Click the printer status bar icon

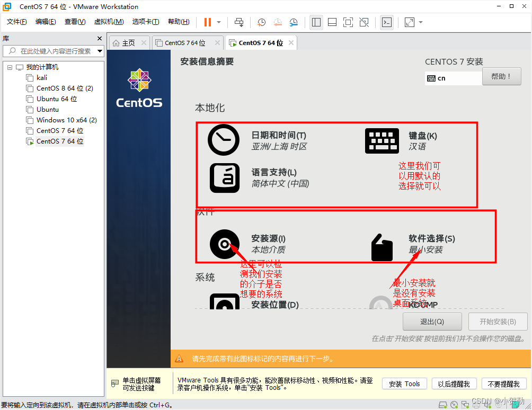tap(476, 405)
